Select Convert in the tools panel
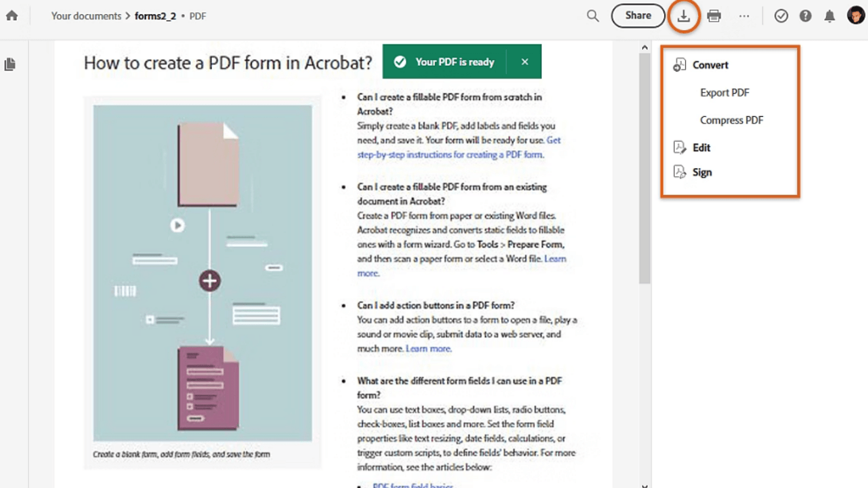The image size is (868, 488). [710, 65]
